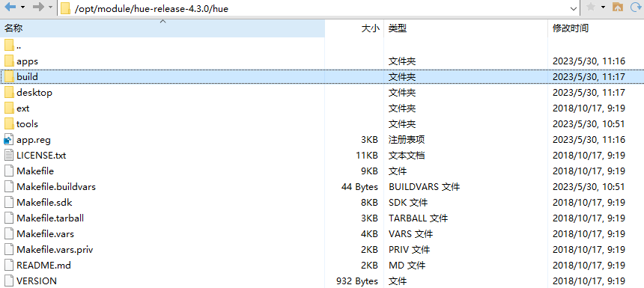Expand the address path dropdown
Screen dimensions: 644x288
click(574, 9)
